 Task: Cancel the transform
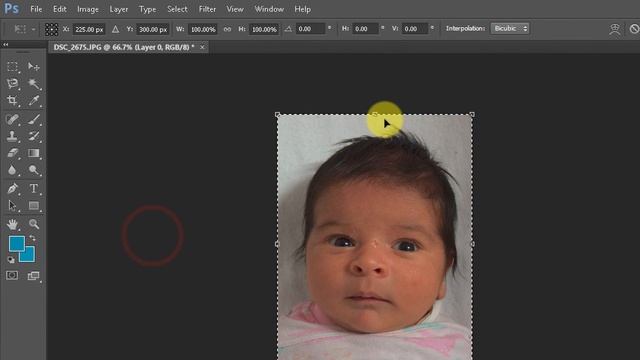634,29
